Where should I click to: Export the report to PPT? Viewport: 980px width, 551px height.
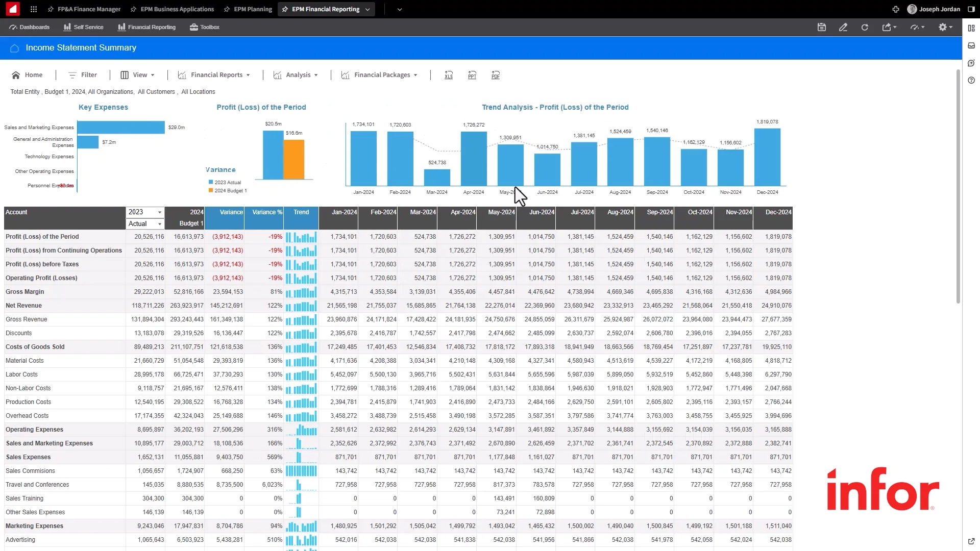472,75
